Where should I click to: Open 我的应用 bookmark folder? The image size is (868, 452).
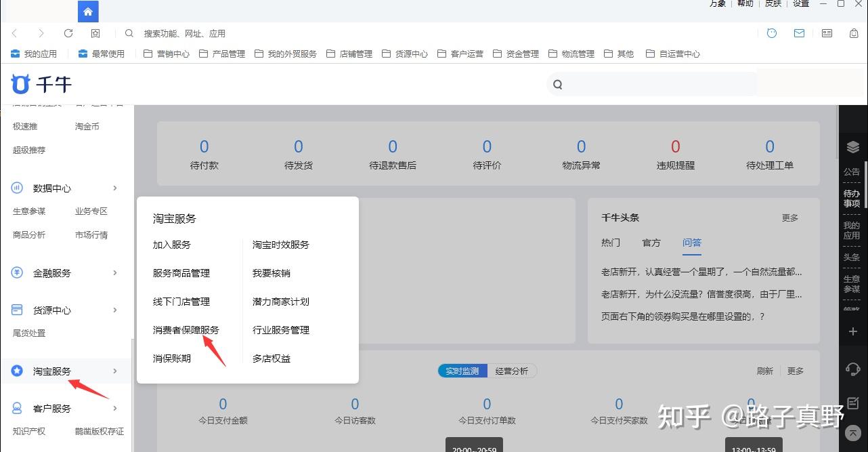coord(34,54)
